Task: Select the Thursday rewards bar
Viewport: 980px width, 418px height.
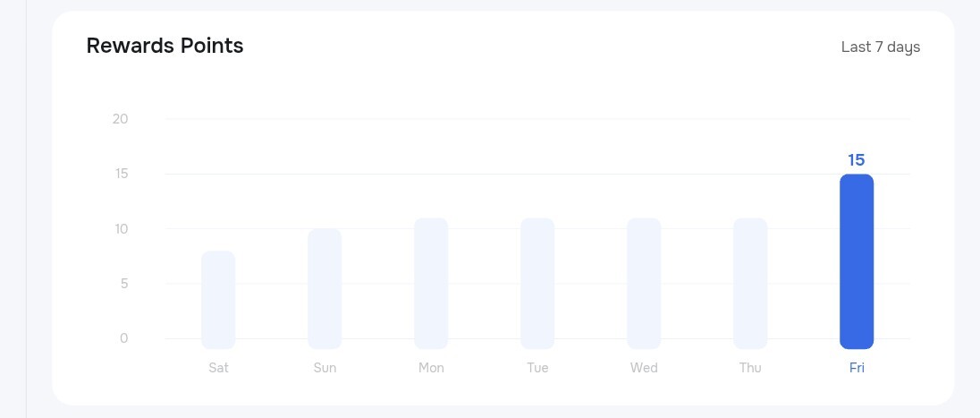Action: pos(750,283)
